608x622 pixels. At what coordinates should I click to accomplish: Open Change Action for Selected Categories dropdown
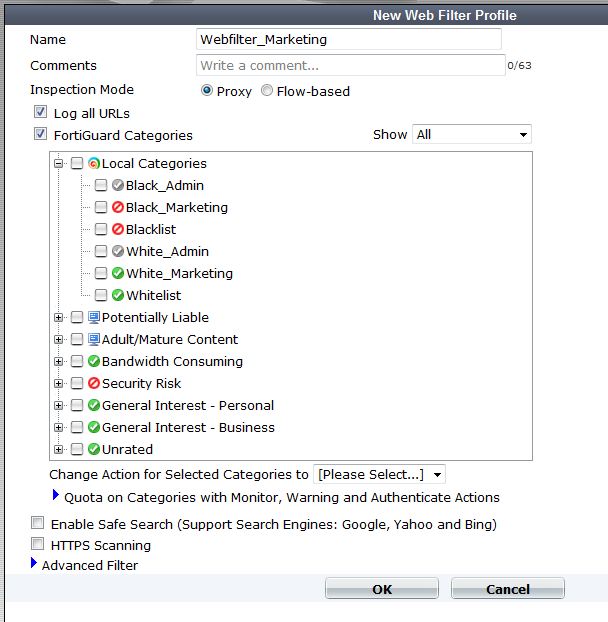click(x=379, y=474)
